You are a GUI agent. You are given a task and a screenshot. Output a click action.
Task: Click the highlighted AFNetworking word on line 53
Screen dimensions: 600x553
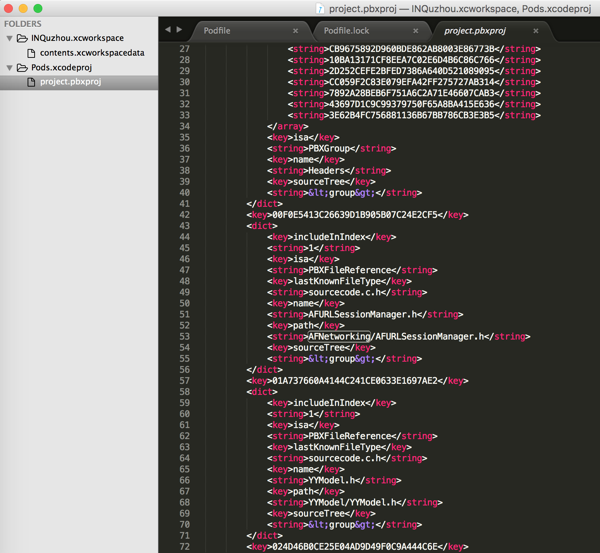tap(339, 336)
